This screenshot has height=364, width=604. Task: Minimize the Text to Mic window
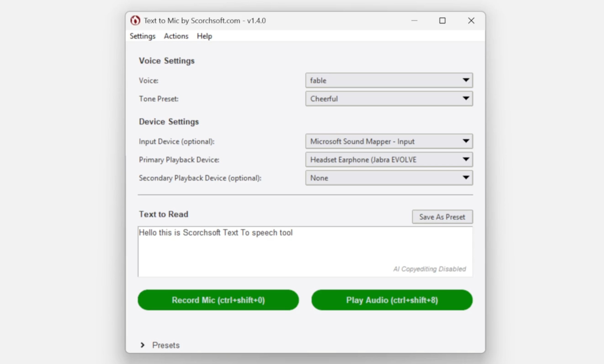pyautogui.click(x=414, y=21)
